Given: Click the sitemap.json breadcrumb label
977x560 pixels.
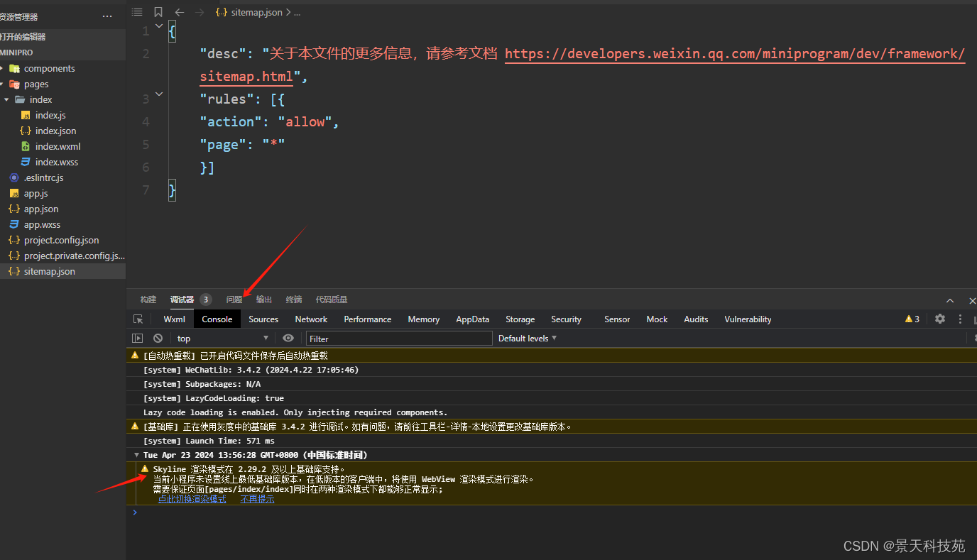Looking at the screenshot, I should click(256, 12).
